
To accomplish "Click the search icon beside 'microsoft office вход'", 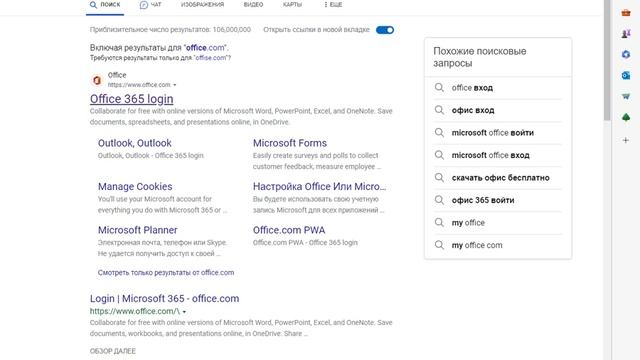I will click(439, 155).
